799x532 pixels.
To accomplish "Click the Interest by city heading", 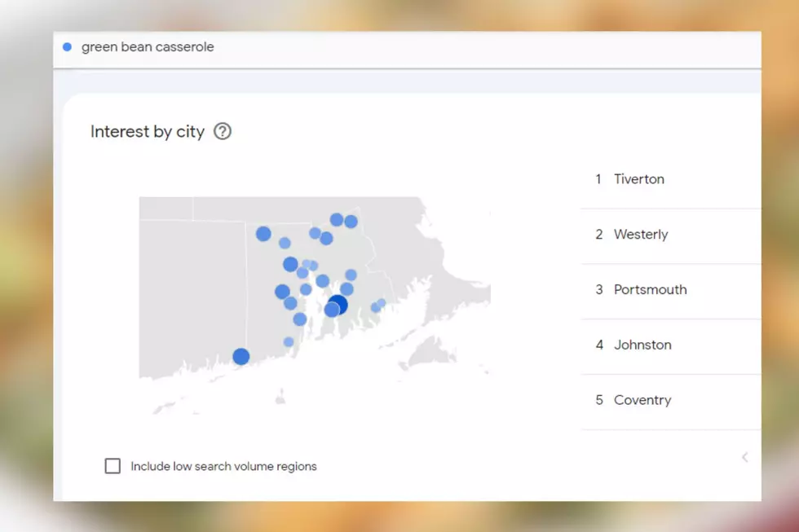I will (x=148, y=131).
